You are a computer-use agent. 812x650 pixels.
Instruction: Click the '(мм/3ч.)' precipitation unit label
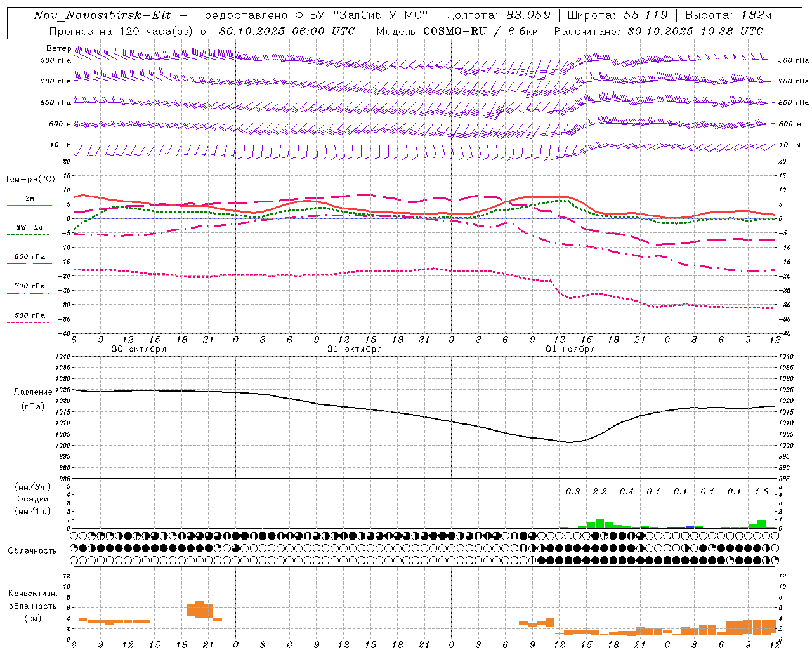pos(33,487)
